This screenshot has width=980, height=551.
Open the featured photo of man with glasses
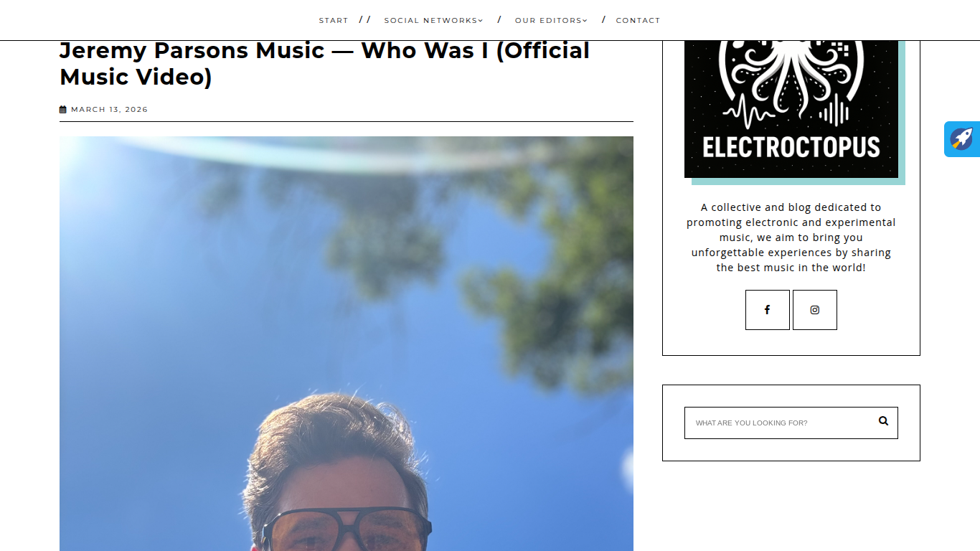(x=347, y=344)
